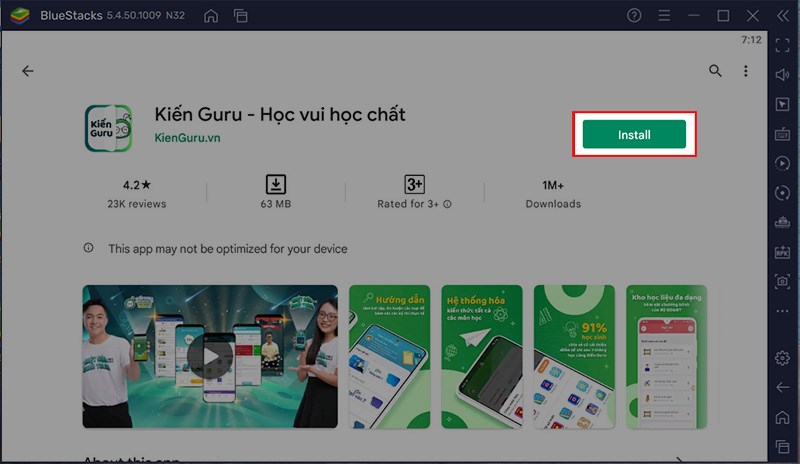Open the Kho học liệu đa dạng screenshot
This screenshot has height=464, width=800.
[x=666, y=356]
